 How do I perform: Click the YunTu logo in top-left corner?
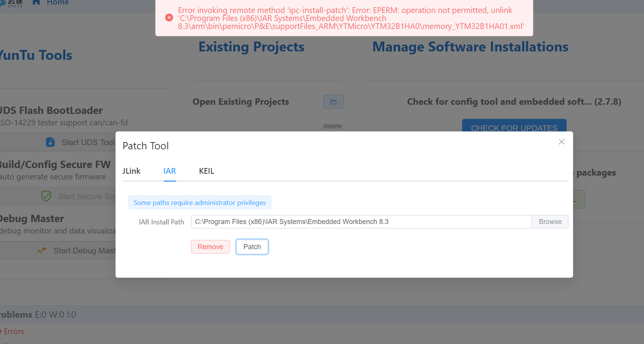13,3
